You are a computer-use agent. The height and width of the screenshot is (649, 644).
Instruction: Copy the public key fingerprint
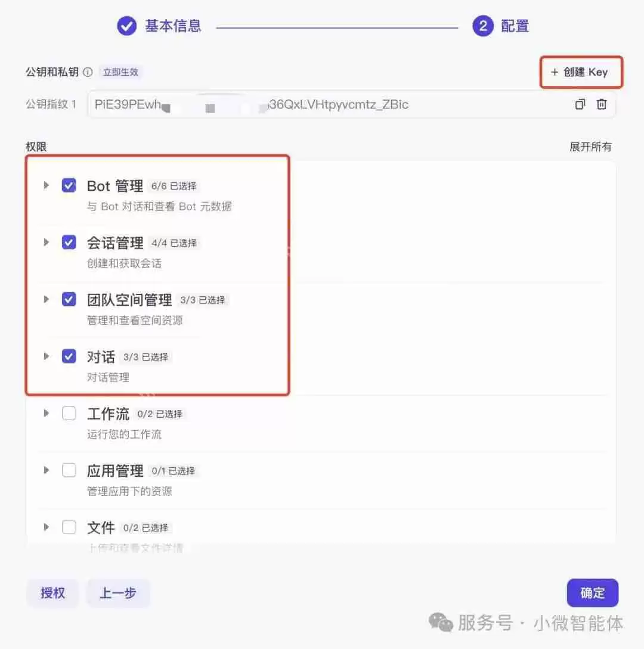[579, 104]
